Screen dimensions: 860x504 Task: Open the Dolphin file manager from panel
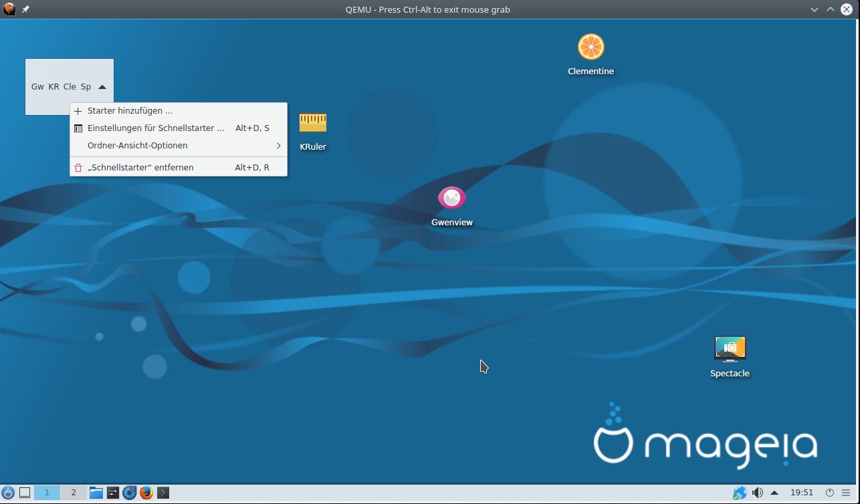pyautogui.click(x=96, y=493)
